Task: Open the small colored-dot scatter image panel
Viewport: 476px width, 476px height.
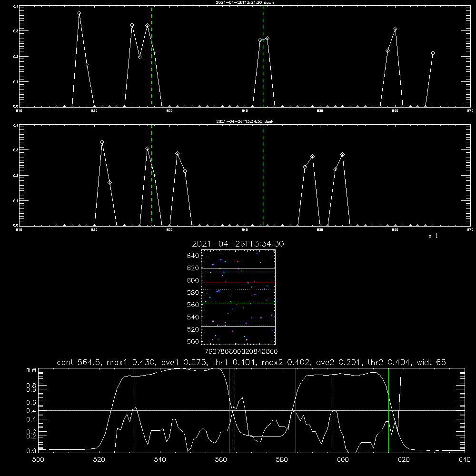Action: (x=238, y=297)
